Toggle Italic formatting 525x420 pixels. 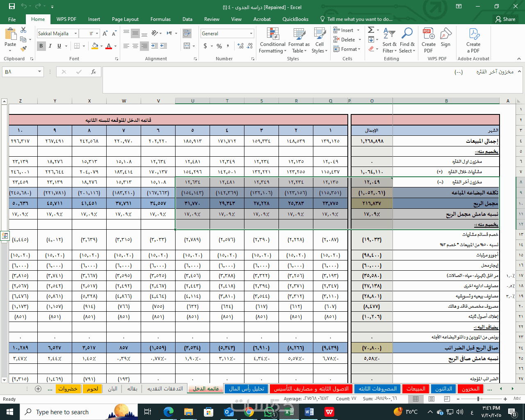coord(50,46)
